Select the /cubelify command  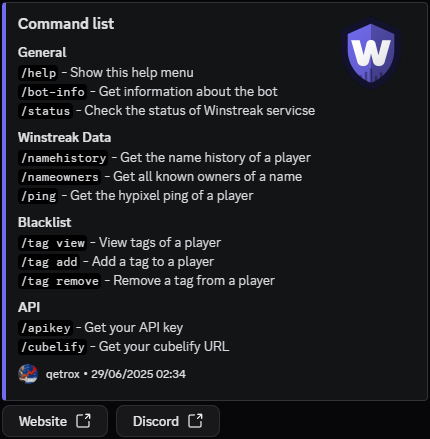pos(52,347)
